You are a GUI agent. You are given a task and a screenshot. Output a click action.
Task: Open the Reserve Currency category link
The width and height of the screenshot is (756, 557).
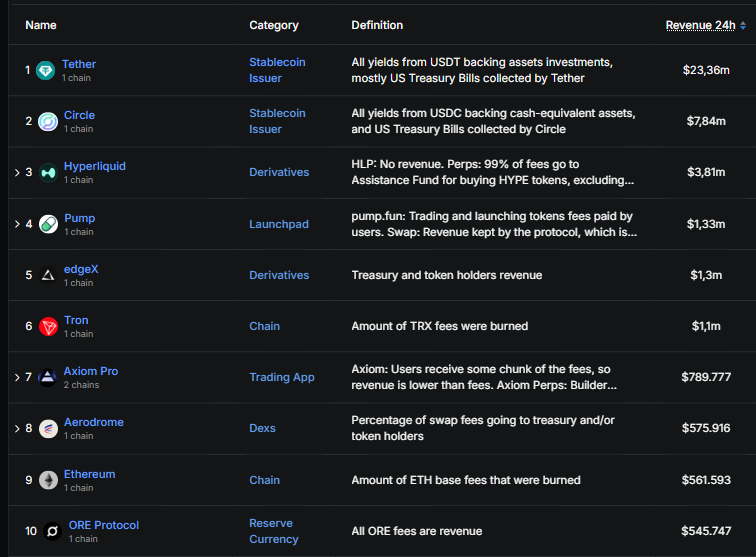point(273,531)
